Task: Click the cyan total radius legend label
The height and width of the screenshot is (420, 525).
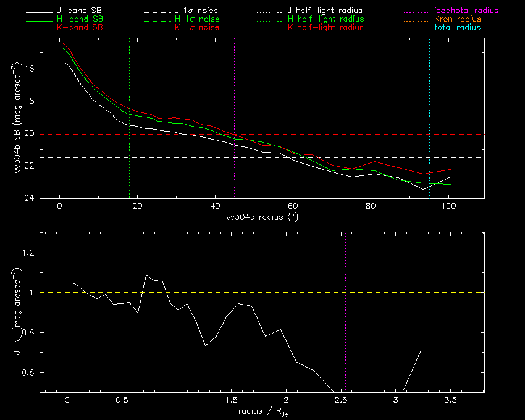Action: pos(457,28)
